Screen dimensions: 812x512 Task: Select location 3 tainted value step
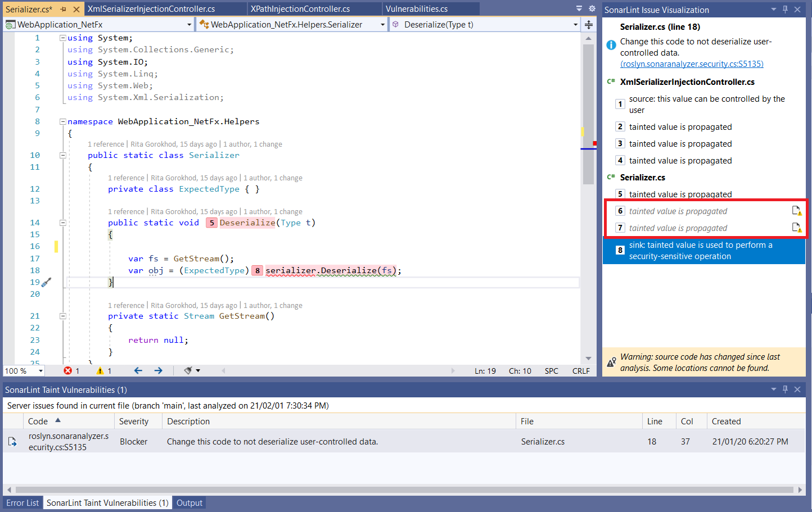click(x=704, y=144)
